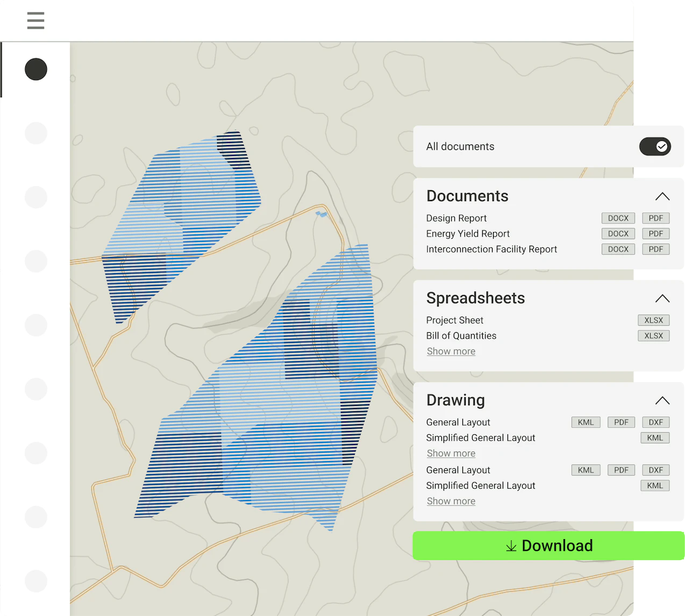The height and width of the screenshot is (616, 685).
Task: Click Show more under Spreadsheets
Action: (x=451, y=352)
